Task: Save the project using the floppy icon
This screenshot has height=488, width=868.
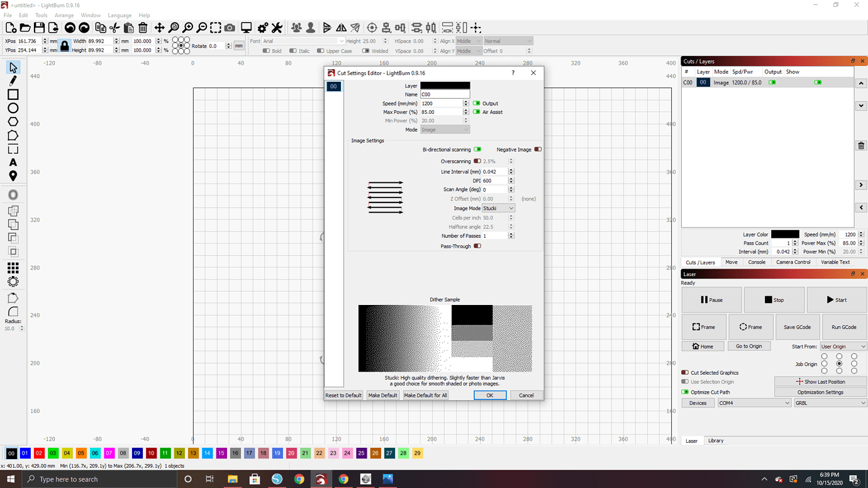Action: coord(39,28)
